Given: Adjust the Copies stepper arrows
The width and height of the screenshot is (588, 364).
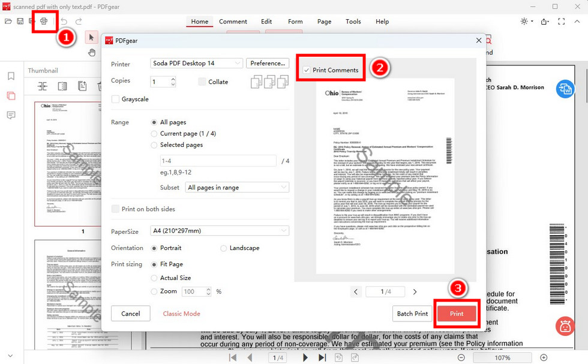Looking at the screenshot, I should [x=173, y=82].
